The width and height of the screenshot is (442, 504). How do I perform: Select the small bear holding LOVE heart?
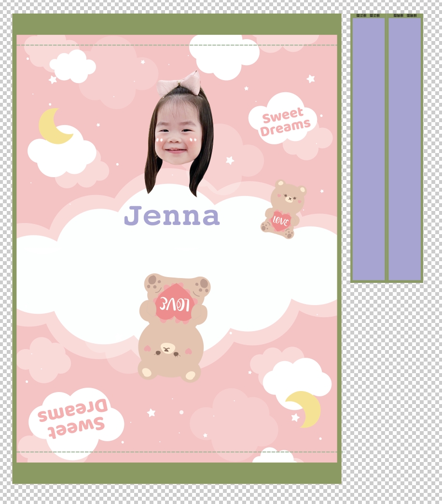coord(283,210)
